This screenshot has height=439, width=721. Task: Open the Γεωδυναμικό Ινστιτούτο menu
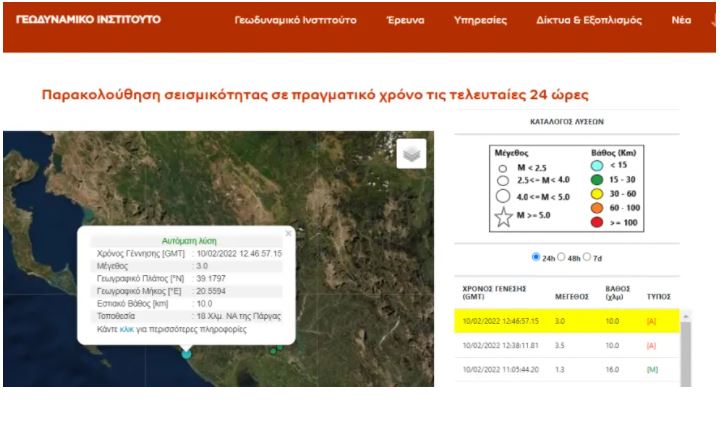click(x=295, y=20)
